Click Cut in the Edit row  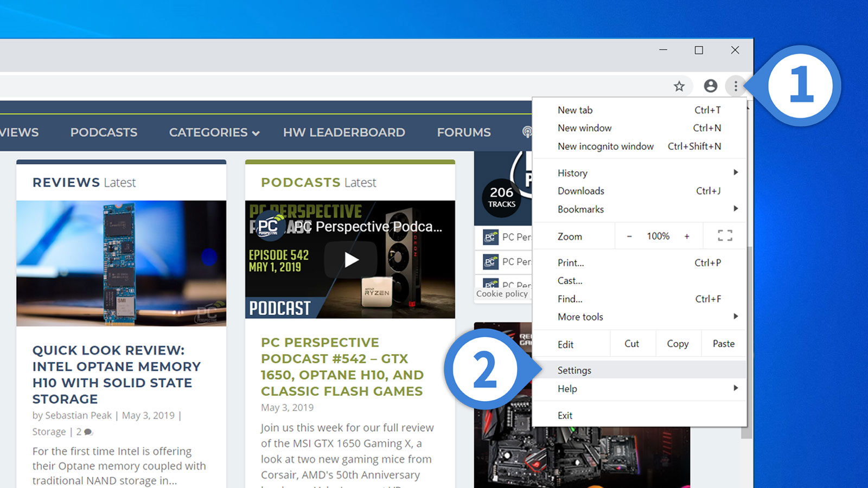(631, 344)
